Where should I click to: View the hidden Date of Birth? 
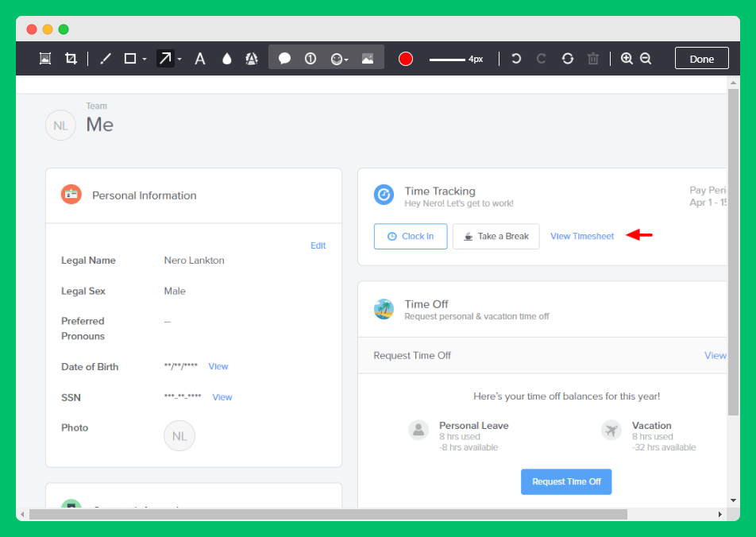[x=218, y=367]
